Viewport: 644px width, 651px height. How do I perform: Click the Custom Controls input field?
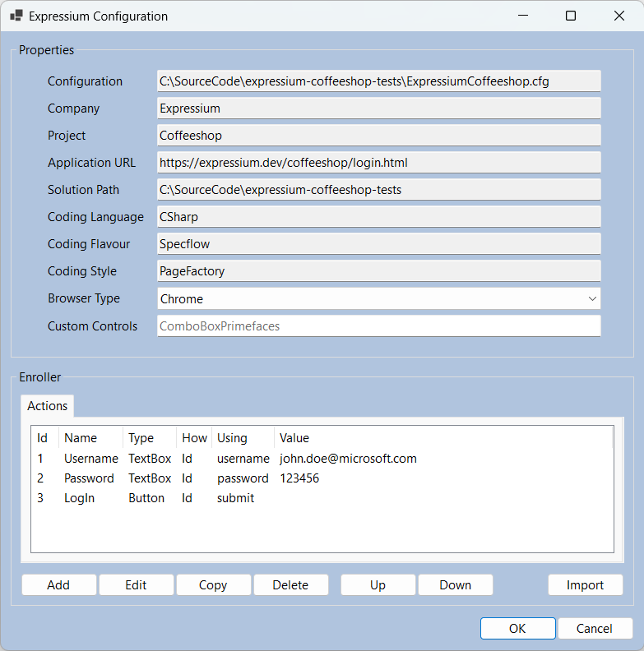click(x=379, y=326)
